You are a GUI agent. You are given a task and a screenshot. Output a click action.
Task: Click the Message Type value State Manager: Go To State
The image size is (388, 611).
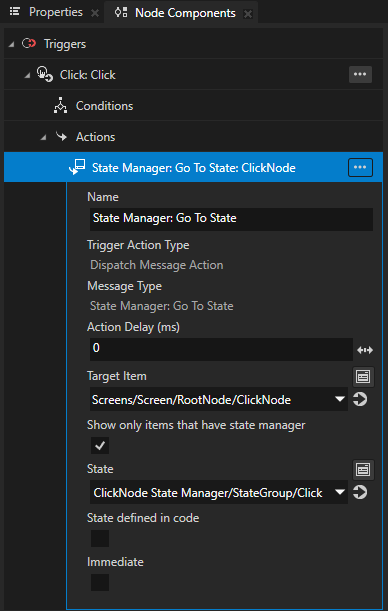pos(162,306)
